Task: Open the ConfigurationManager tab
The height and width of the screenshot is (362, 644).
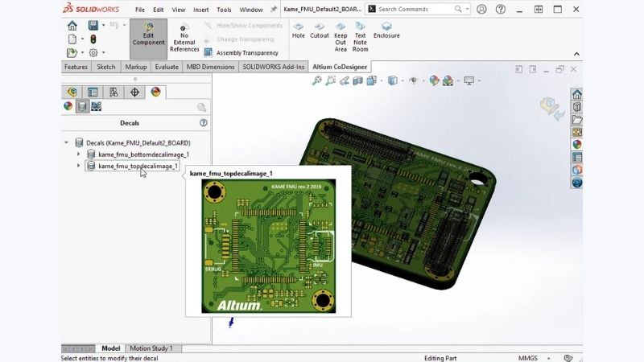Action: tap(114, 93)
